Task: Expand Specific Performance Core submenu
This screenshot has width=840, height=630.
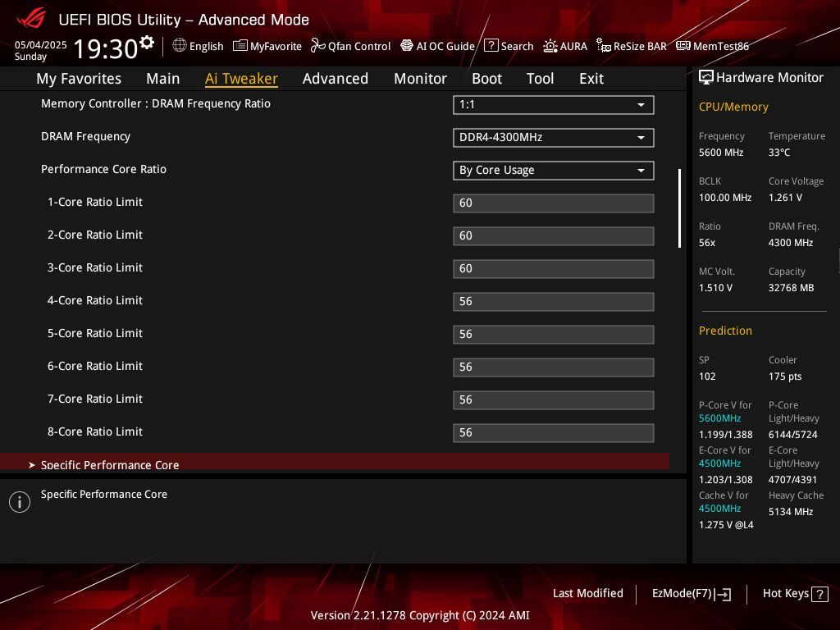Action: tap(335, 462)
